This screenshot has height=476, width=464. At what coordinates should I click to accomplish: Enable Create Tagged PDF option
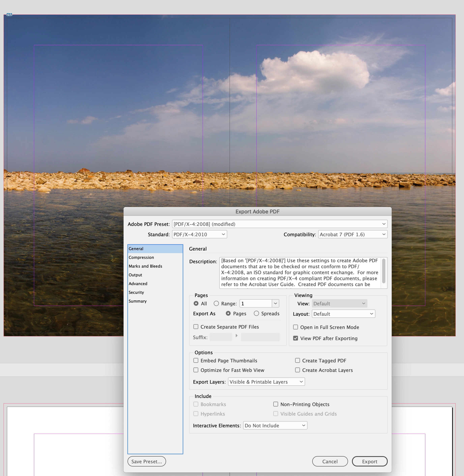298,360
